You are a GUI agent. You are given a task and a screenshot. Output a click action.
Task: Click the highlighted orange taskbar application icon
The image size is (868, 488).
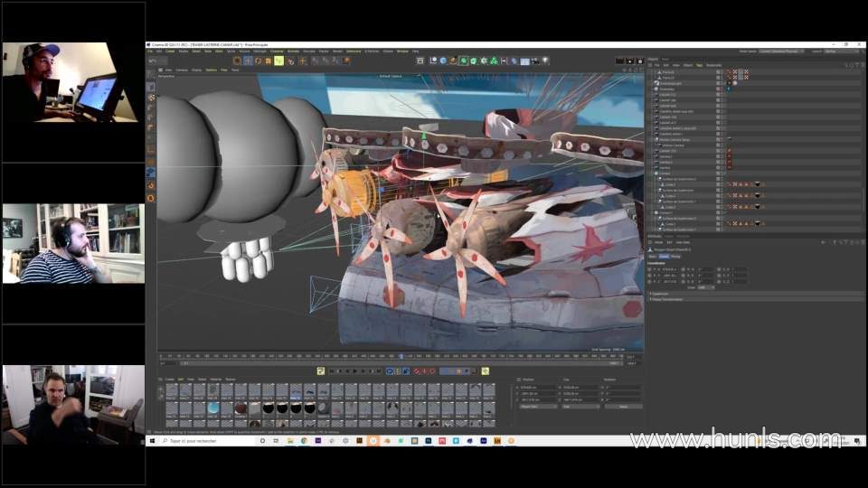[x=373, y=441]
